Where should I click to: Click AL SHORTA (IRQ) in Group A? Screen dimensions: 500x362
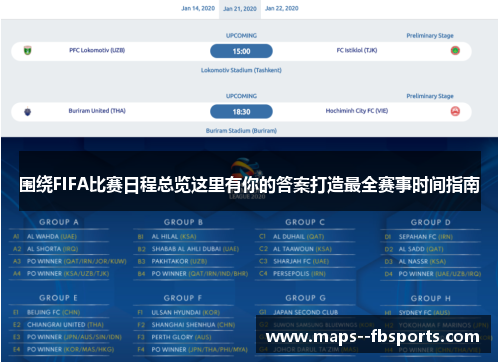[52, 249]
